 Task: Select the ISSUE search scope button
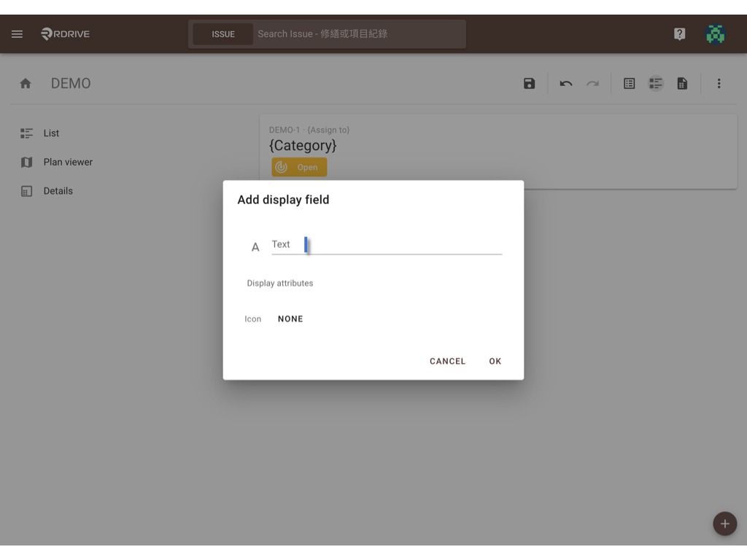[x=223, y=34]
